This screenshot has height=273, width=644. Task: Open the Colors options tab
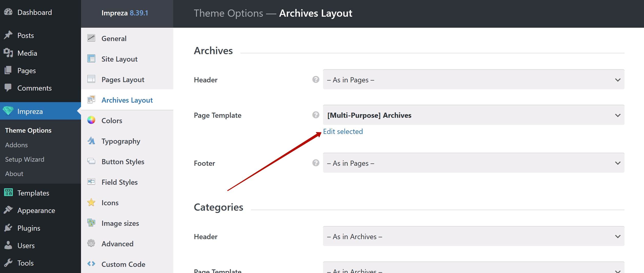[127, 120]
